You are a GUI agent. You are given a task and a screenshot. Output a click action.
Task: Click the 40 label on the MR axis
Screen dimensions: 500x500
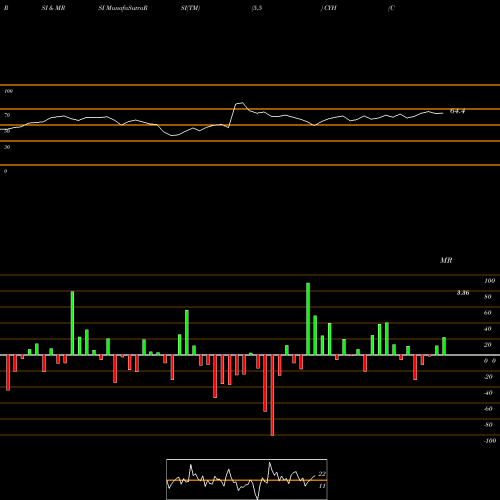click(488, 329)
